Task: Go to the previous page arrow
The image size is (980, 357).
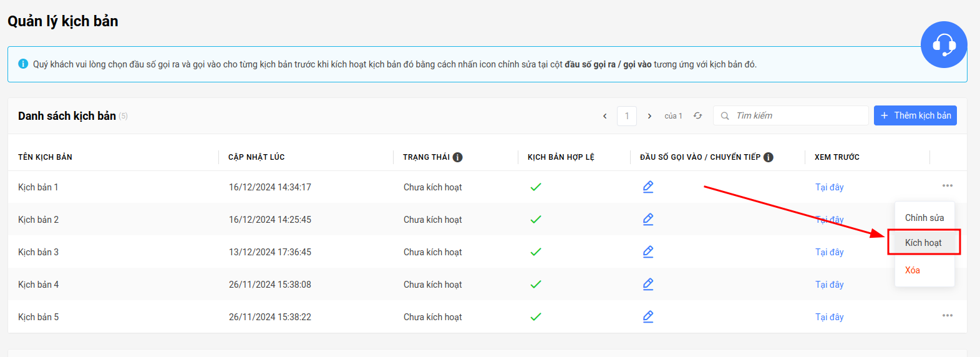Action: click(x=604, y=116)
